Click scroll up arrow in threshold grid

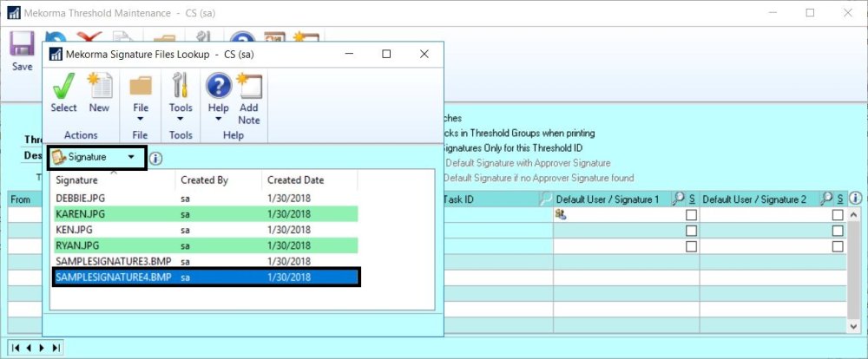pos(855,215)
